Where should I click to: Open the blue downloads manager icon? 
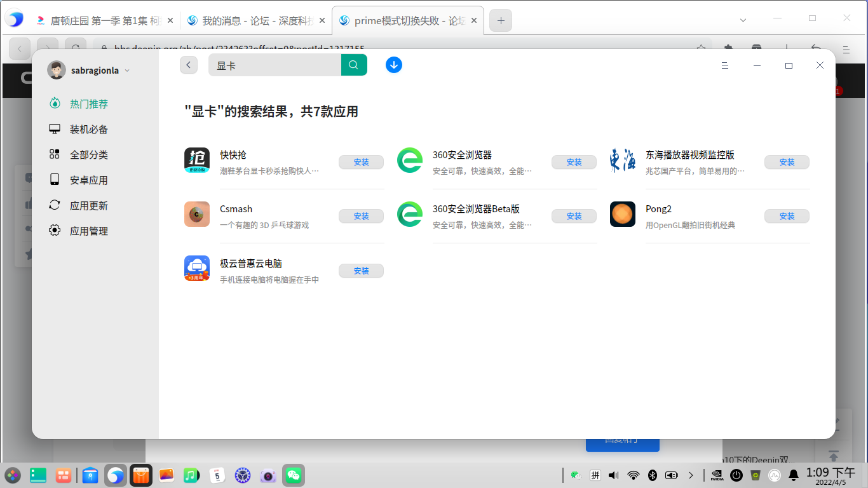[394, 65]
